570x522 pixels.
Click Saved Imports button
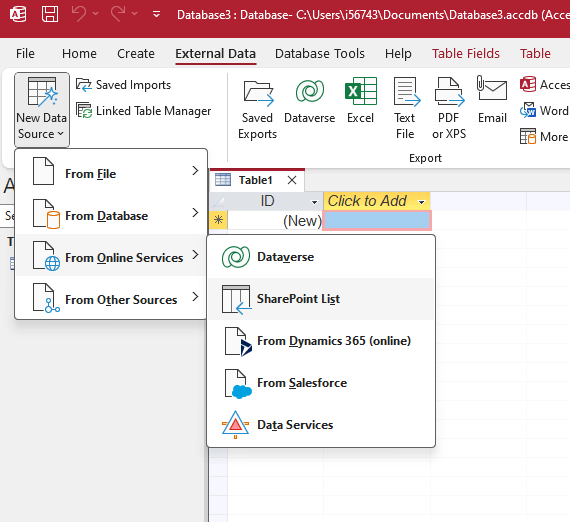pyautogui.click(x=124, y=85)
